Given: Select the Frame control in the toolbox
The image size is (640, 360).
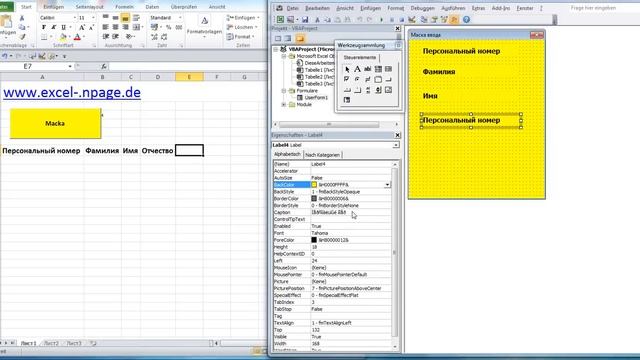Looking at the screenshot, I should point(378,79).
